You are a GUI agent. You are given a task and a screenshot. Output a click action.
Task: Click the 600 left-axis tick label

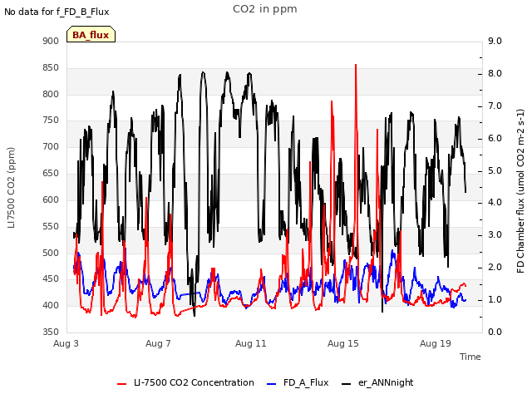pos(51,199)
